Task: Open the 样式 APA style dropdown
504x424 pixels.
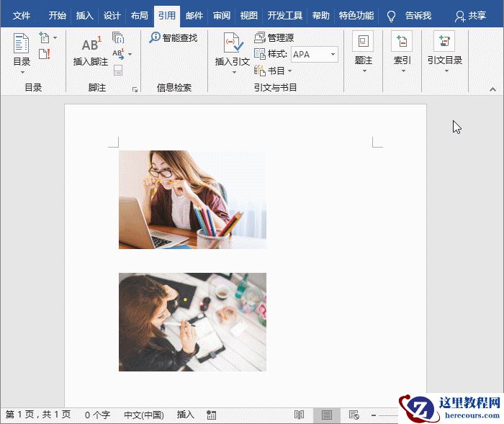Action: pos(333,55)
